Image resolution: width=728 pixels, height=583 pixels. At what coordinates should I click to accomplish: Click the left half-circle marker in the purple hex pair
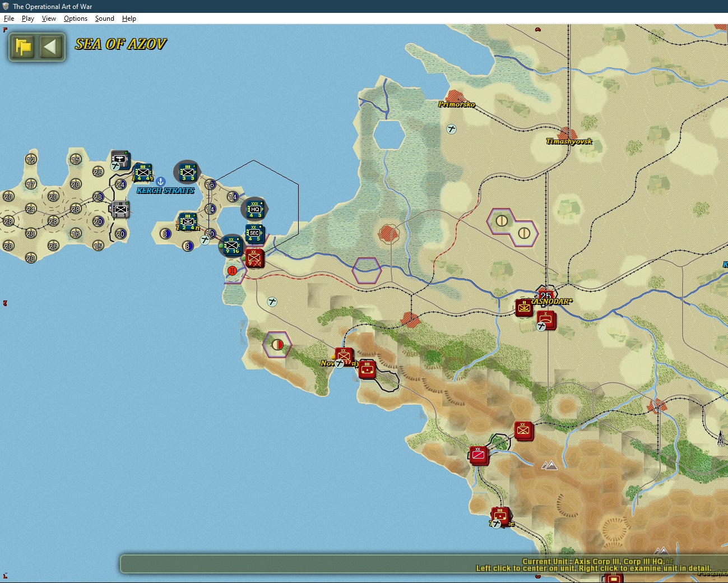tap(502, 221)
